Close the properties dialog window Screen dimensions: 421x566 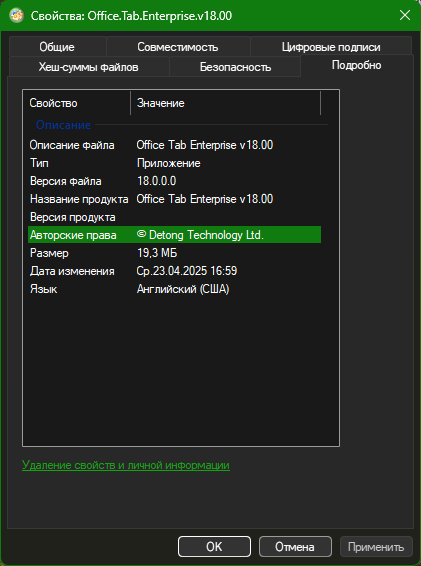click(x=405, y=16)
